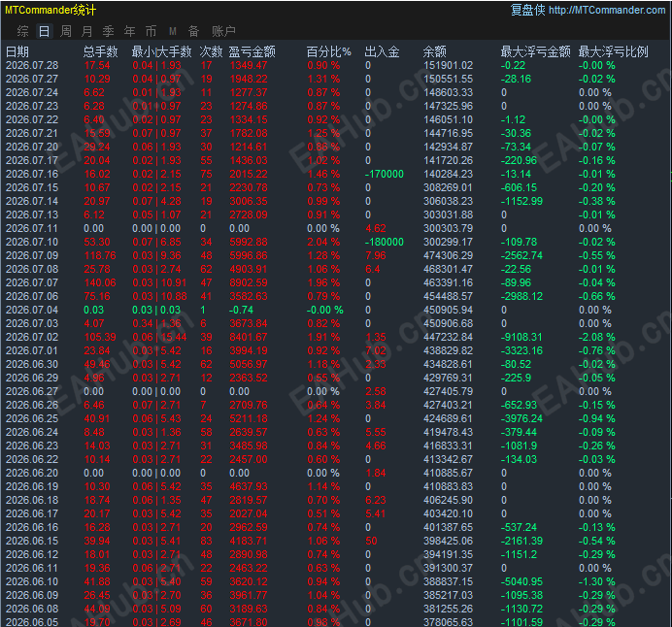The height and width of the screenshot is (627, 672).
Task: Select the 2026.07.28 row
Action: 335,66
